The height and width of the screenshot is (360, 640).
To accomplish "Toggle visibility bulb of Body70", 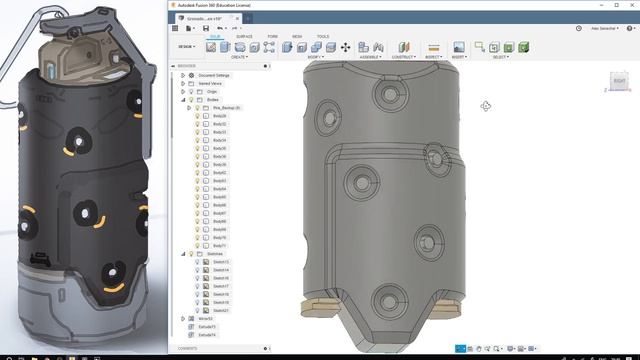I will [x=198, y=238].
